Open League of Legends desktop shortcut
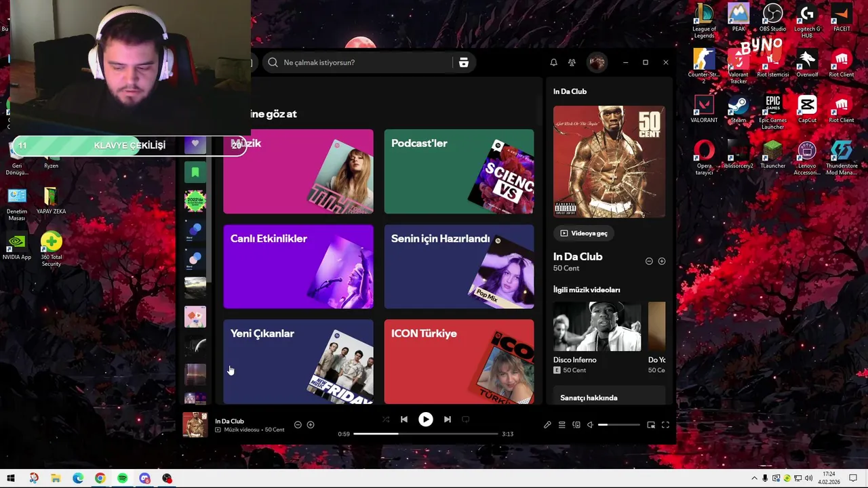Image resolution: width=868 pixels, height=488 pixels. (704, 20)
